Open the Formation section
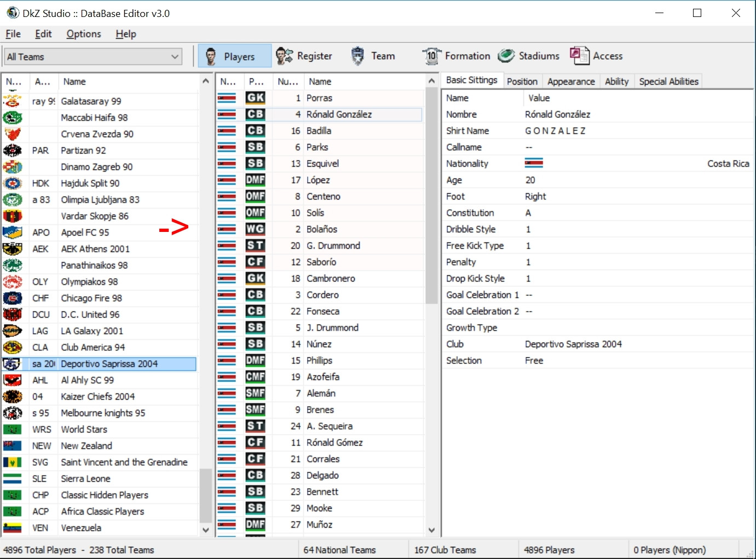This screenshot has height=559, width=756. click(456, 56)
